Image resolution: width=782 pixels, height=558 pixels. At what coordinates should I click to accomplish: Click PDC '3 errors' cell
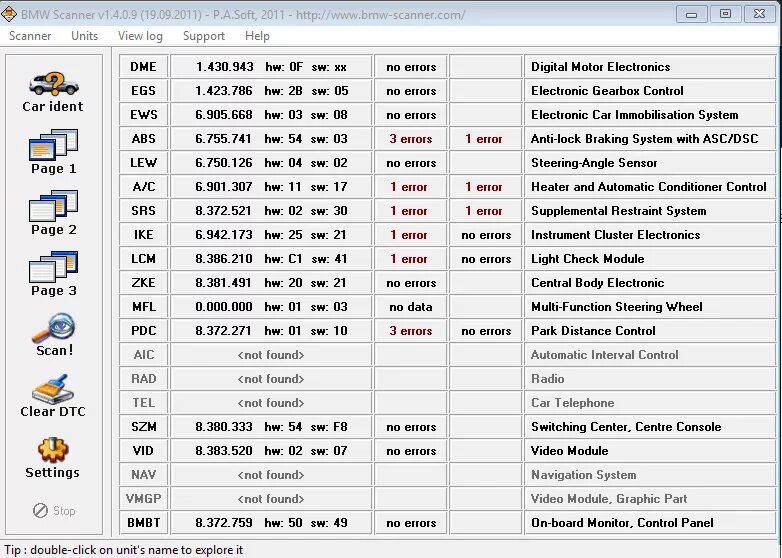tap(411, 331)
